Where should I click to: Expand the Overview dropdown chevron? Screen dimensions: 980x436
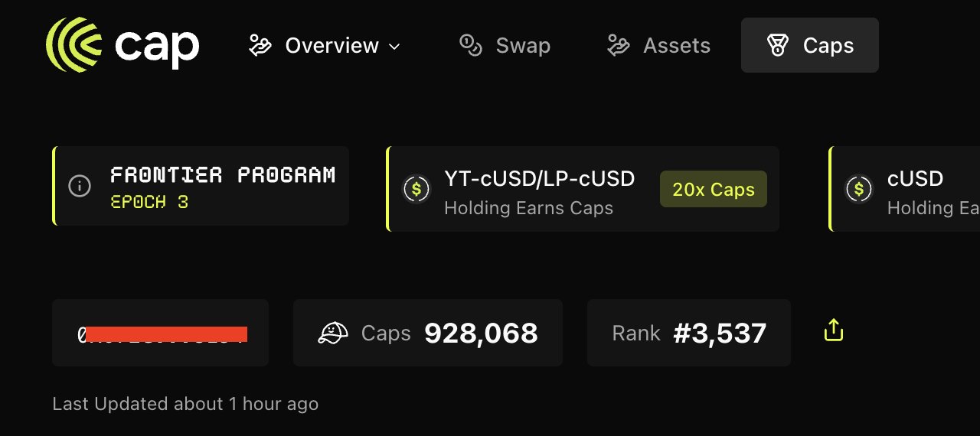[x=395, y=47]
